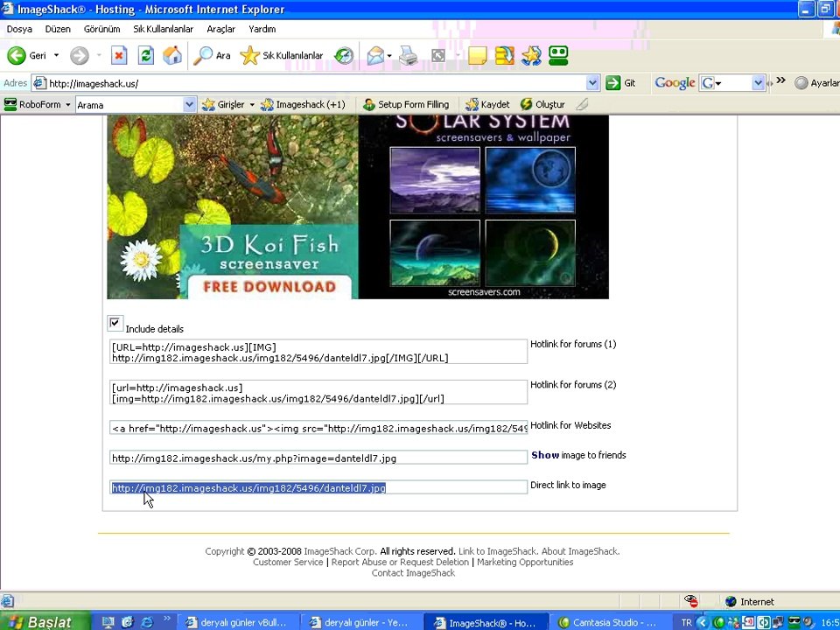Open Contact ImageShack footer link

414,572
